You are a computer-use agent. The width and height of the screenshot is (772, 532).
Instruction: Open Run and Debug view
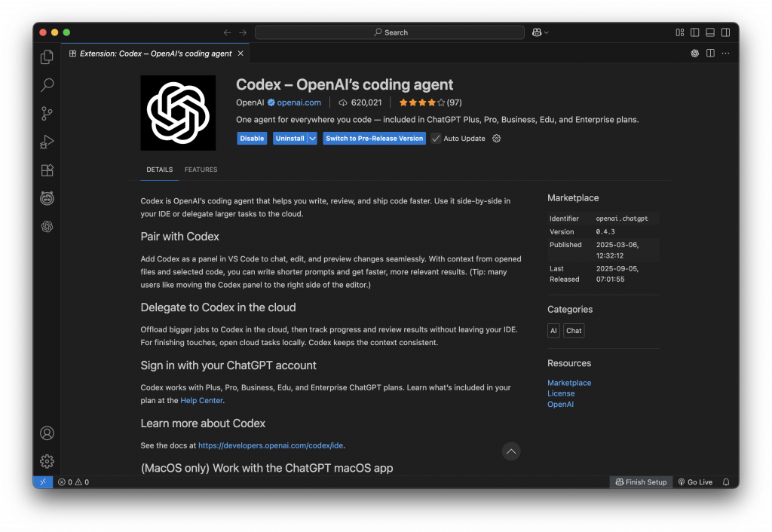pos(47,142)
